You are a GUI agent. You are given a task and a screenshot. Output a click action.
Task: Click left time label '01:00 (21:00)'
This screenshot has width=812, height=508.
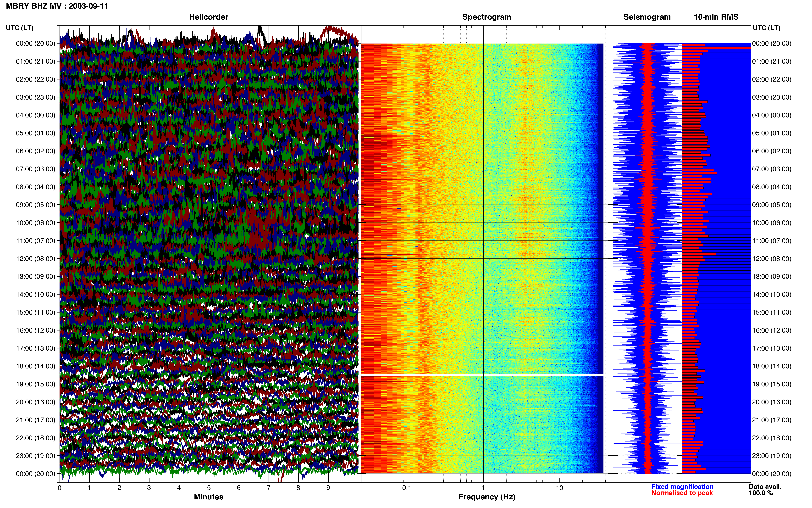click(36, 61)
